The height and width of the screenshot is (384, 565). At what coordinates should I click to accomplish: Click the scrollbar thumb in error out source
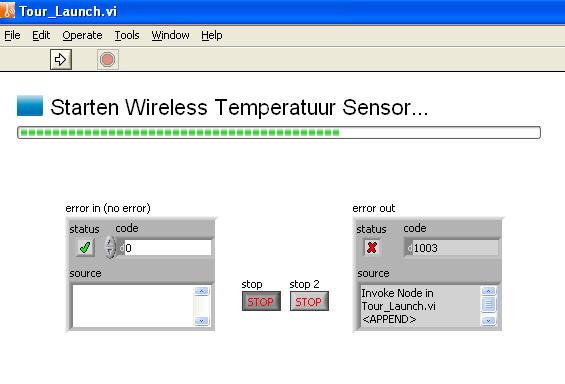click(489, 304)
